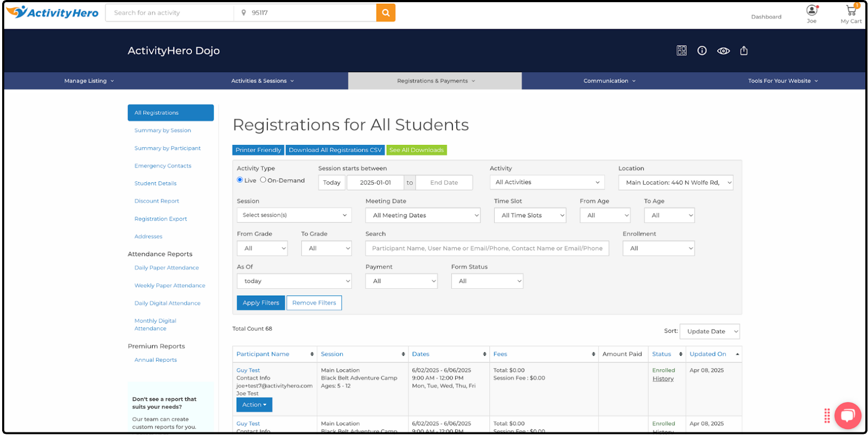Open Monthly Digital Attendance report

(155, 325)
